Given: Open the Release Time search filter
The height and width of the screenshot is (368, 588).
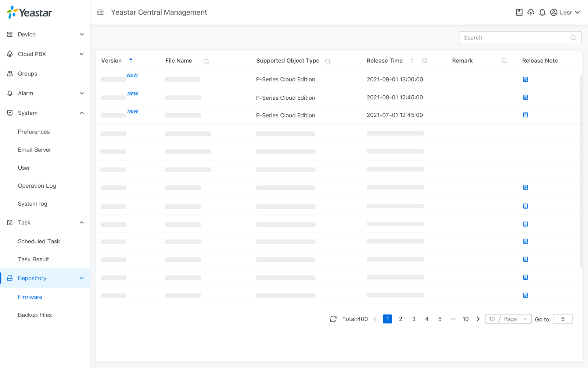Looking at the screenshot, I should pyautogui.click(x=424, y=61).
